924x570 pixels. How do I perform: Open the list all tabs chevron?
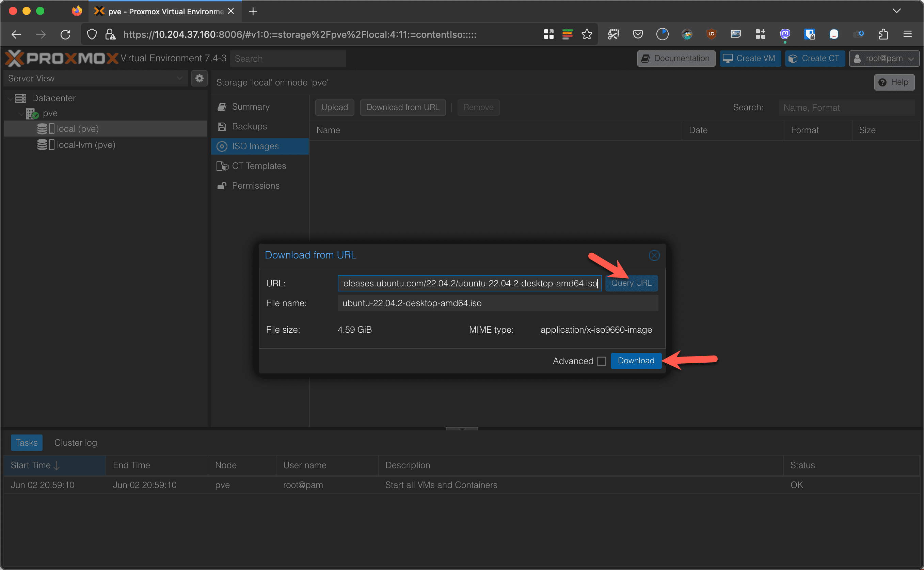[x=896, y=11]
